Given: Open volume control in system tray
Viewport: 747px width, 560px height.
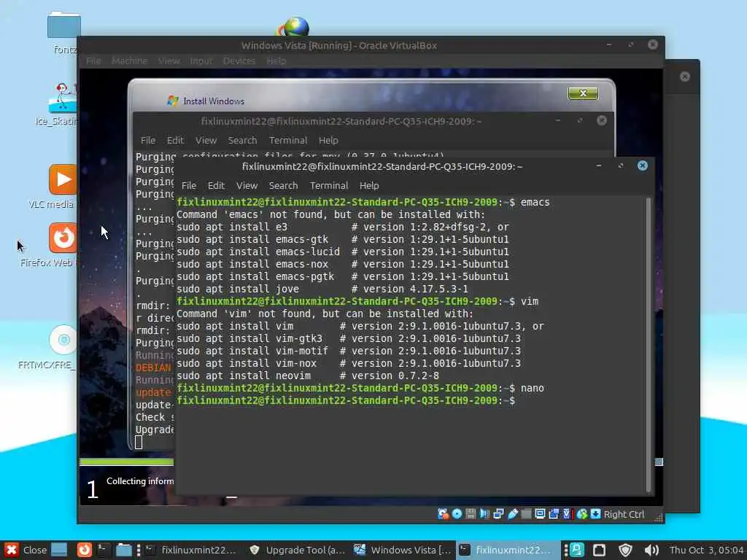Looking at the screenshot, I should click(x=651, y=551).
